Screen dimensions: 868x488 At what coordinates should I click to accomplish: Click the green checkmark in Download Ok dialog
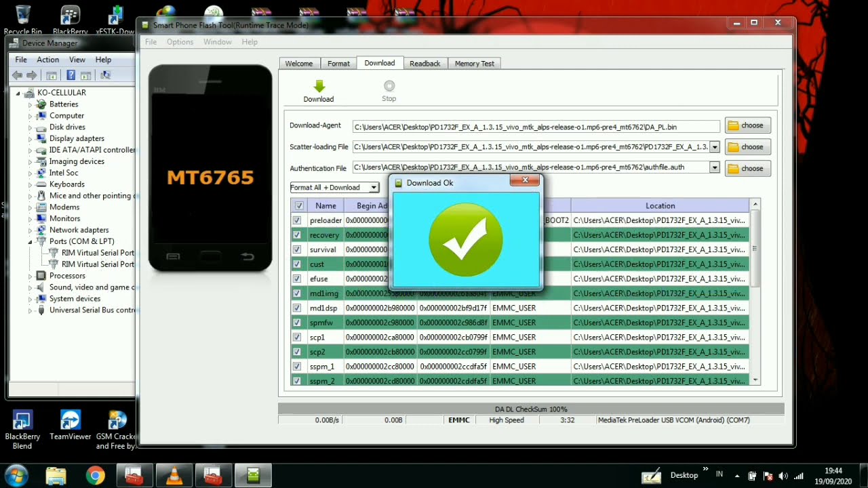pyautogui.click(x=466, y=239)
